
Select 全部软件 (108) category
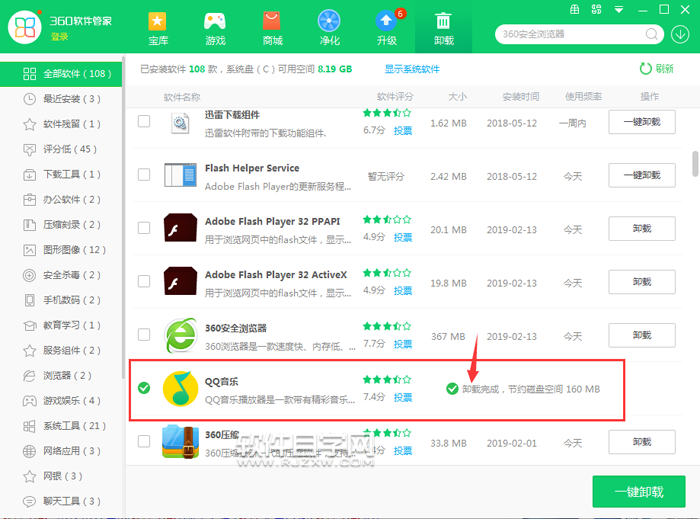click(61, 74)
